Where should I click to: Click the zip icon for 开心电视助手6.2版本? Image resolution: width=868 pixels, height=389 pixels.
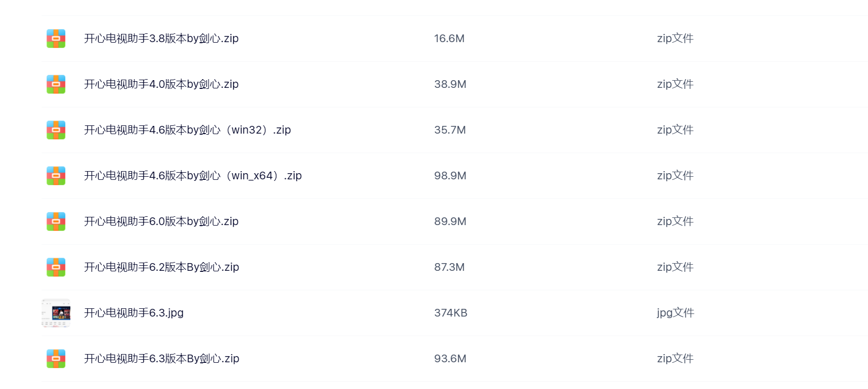pos(56,267)
